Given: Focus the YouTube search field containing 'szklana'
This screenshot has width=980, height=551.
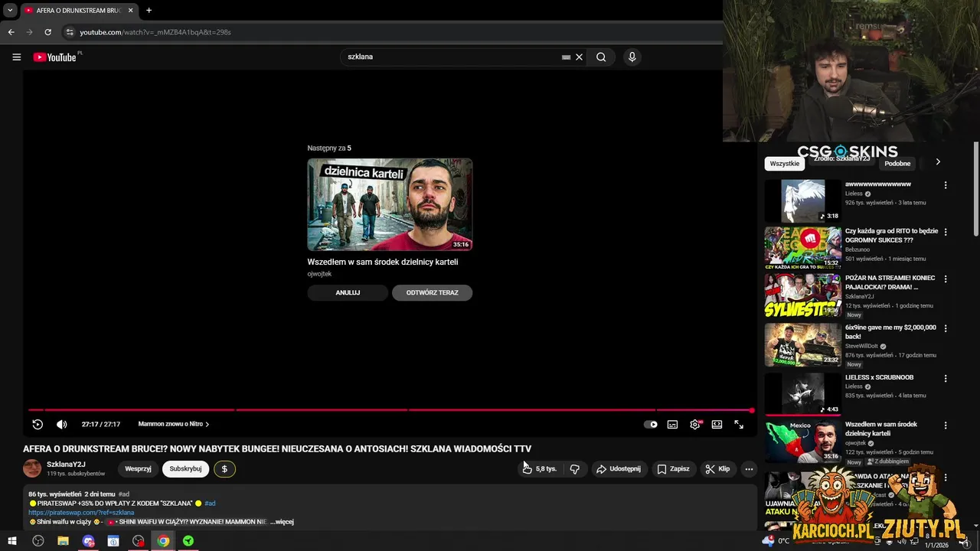Looking at the screenshot, I should [452, 57].
